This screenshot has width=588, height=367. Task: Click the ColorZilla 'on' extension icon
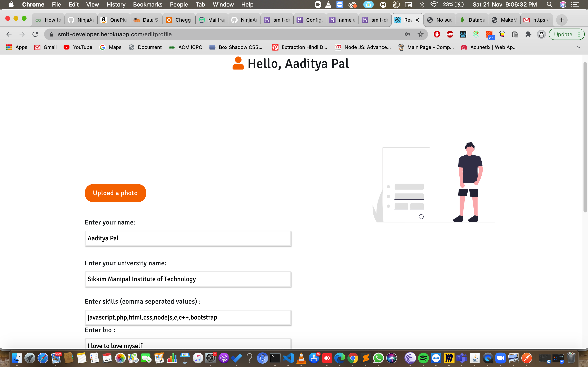[489, 34]
